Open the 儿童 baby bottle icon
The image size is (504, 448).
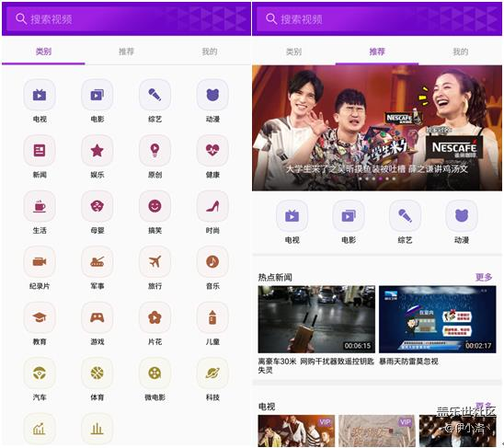click(x=212, y=317)
